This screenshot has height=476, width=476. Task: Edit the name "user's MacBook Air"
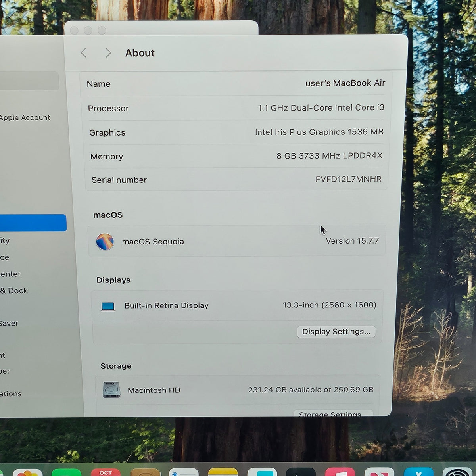[x=345, y=83]
